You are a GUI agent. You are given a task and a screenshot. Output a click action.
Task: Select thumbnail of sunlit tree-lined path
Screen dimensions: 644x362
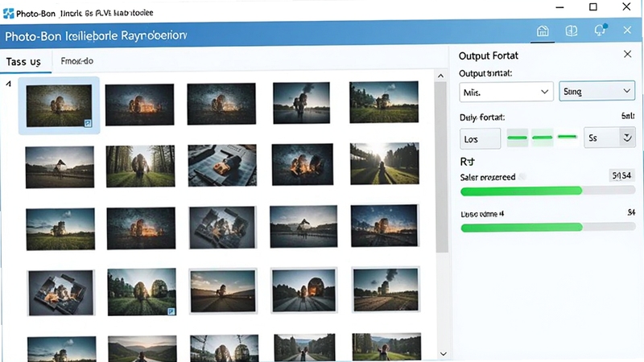click(x=385, y=163)
